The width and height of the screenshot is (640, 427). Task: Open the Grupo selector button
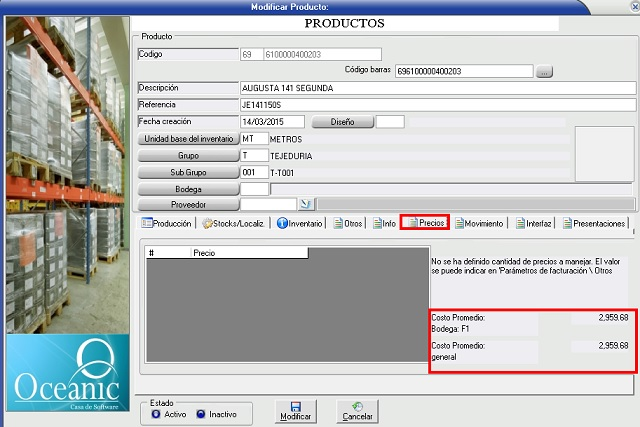point(187,156)
